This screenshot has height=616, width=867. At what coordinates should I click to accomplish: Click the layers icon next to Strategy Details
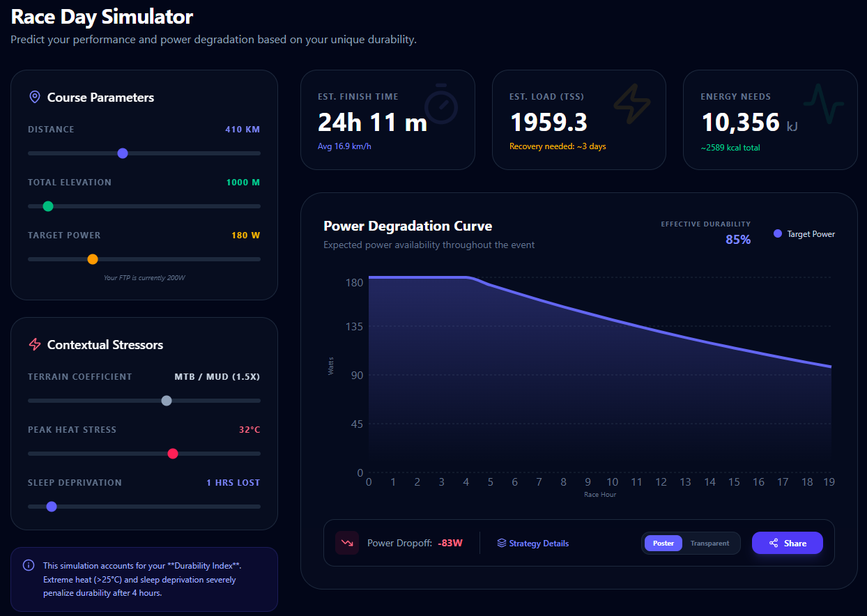coord(501,543)
